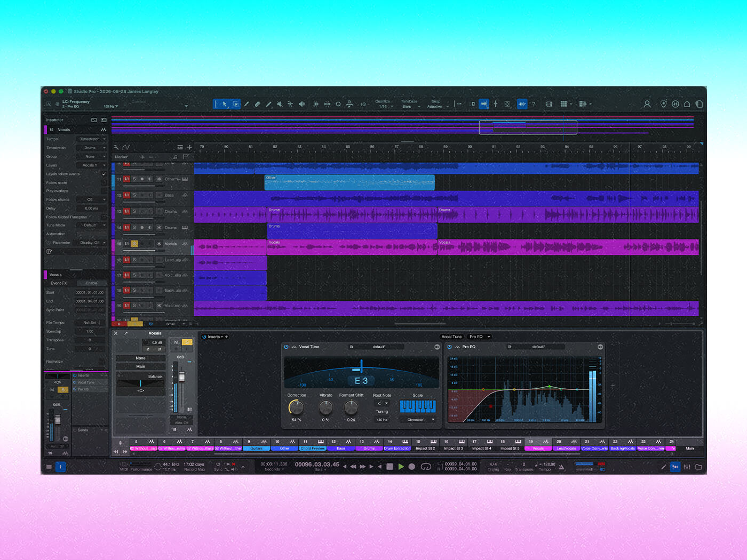Viewport: 747px width, 560px height.
Task: Toggle the Loop button in transport
Action: 426,467
